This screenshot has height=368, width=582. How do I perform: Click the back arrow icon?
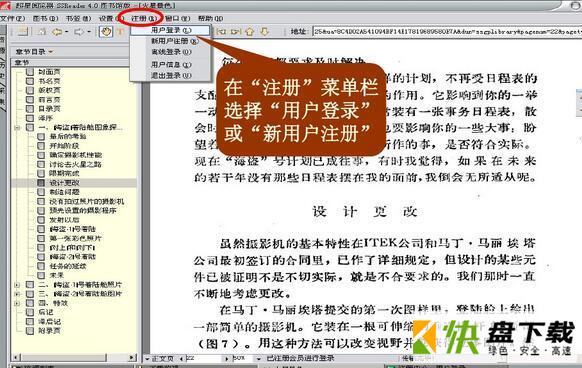tap(57, 32)
